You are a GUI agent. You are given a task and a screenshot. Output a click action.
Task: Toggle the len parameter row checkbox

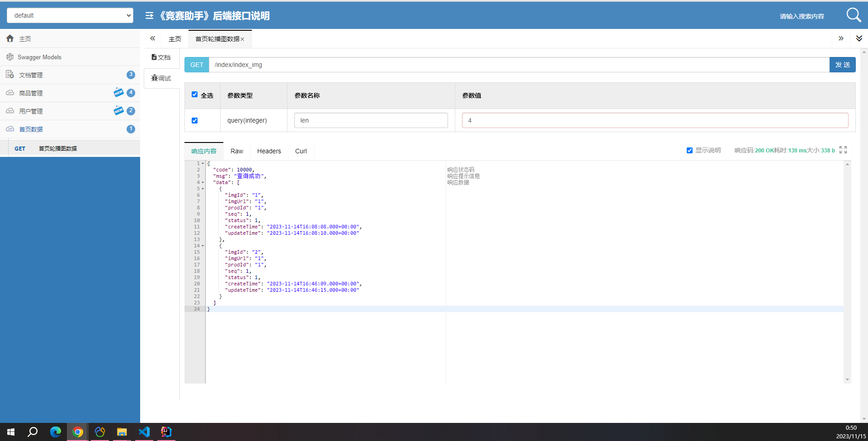194,120
